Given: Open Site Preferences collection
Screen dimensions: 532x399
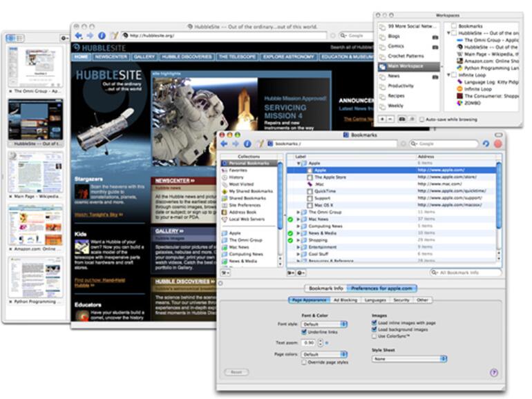Looking at the screenshot, I should (245, 205).
